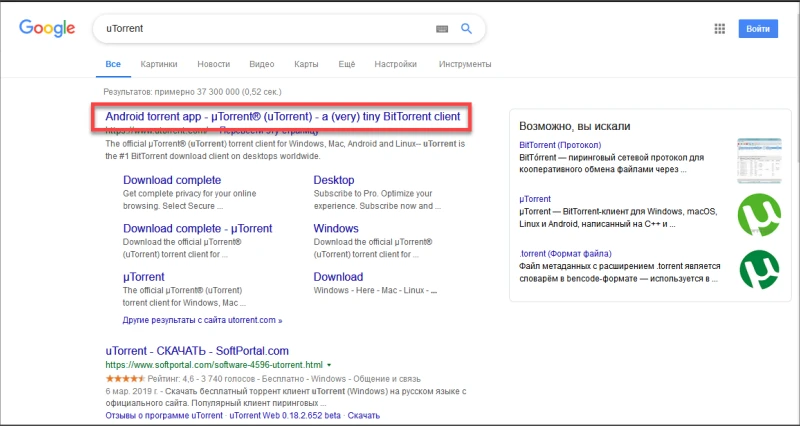Click the green logo next to .torrent file format

(758, 268)
